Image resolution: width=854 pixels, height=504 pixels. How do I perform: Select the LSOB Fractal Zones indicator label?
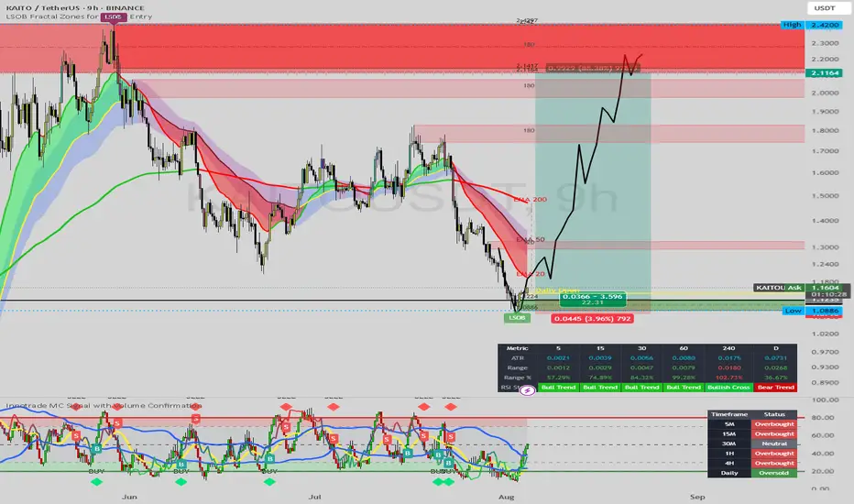click(x=79, y=16)
